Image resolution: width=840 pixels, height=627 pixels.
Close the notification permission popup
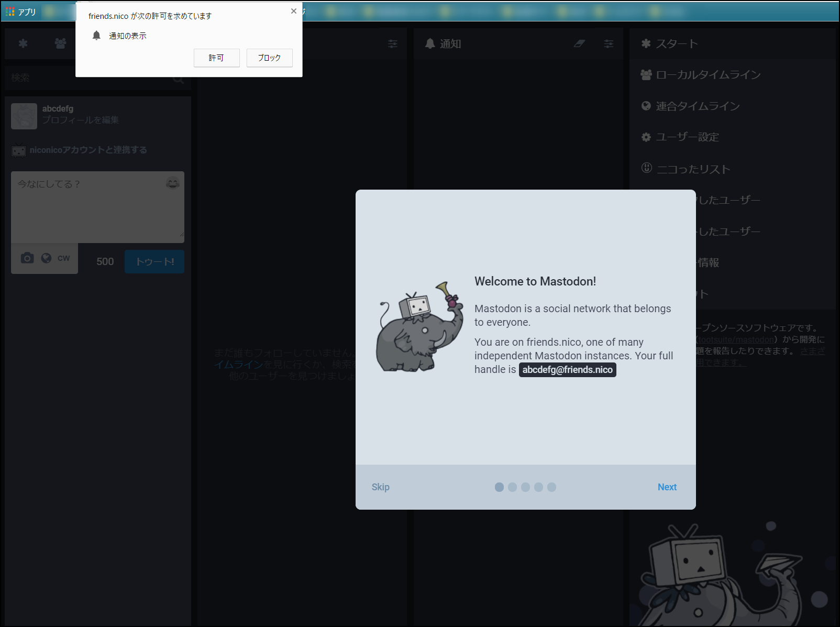294,11
